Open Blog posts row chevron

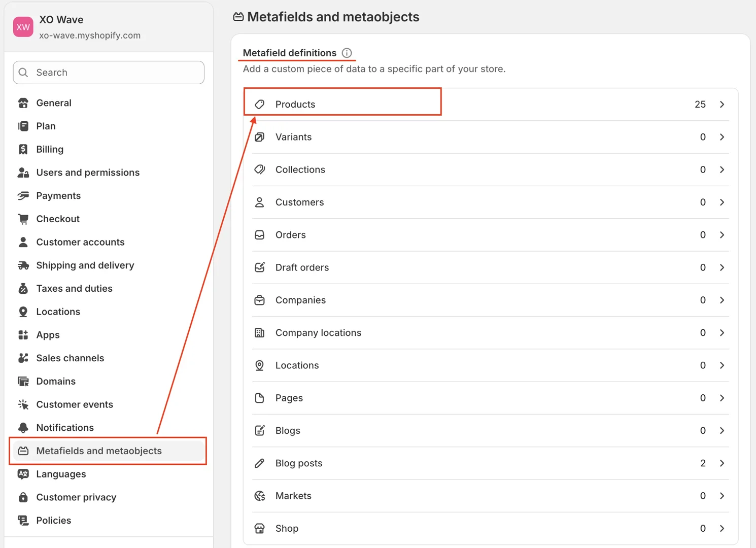(722, 463)
